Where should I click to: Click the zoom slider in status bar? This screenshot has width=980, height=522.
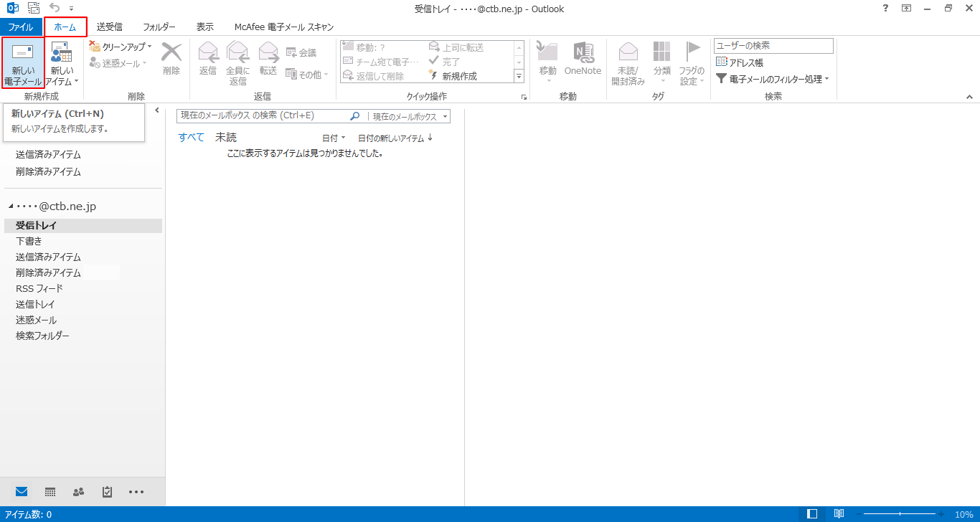900,514
